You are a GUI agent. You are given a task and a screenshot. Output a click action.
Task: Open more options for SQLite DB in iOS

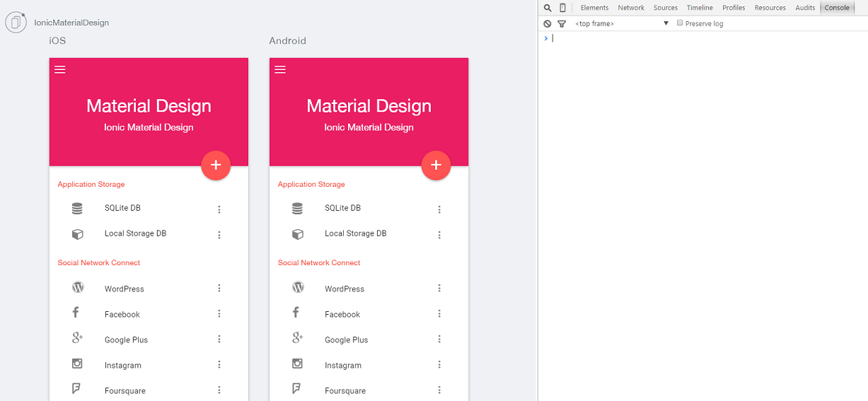click(219, 209)
